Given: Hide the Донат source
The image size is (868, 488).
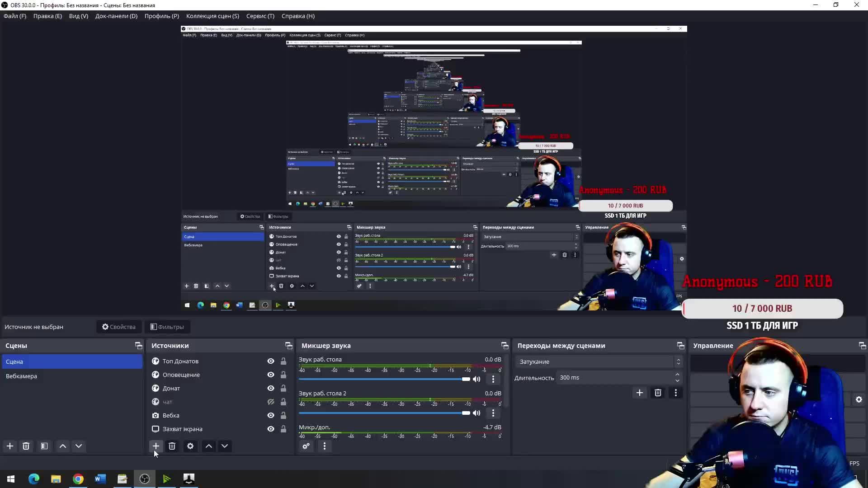Looking at the screenshot, I should (271, 388).
